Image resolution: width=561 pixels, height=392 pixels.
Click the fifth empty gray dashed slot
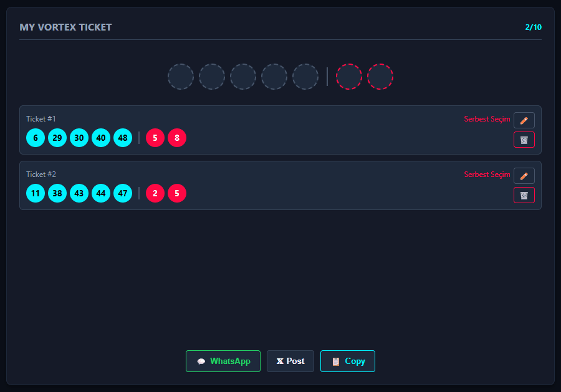pos(305,77)
